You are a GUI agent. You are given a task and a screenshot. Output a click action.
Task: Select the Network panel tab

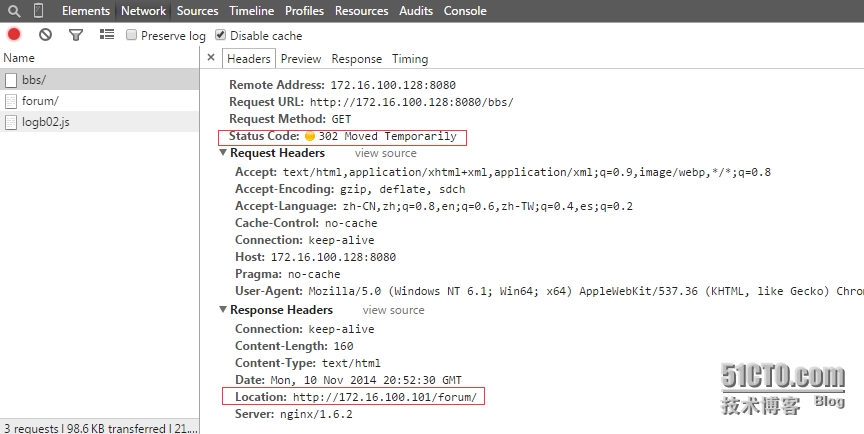coord(143,10)
